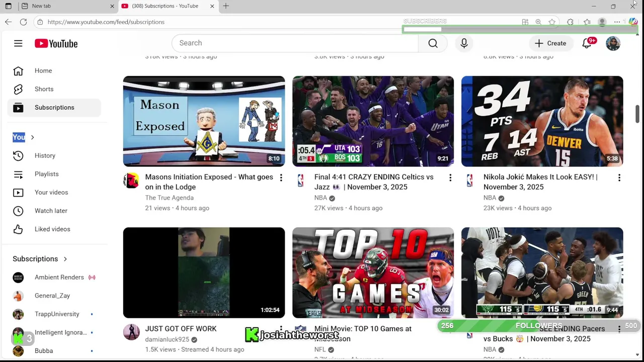Viewport: 644px width, 362px height.
Task: Activate voice search microphone
Action: click(464, 43)
